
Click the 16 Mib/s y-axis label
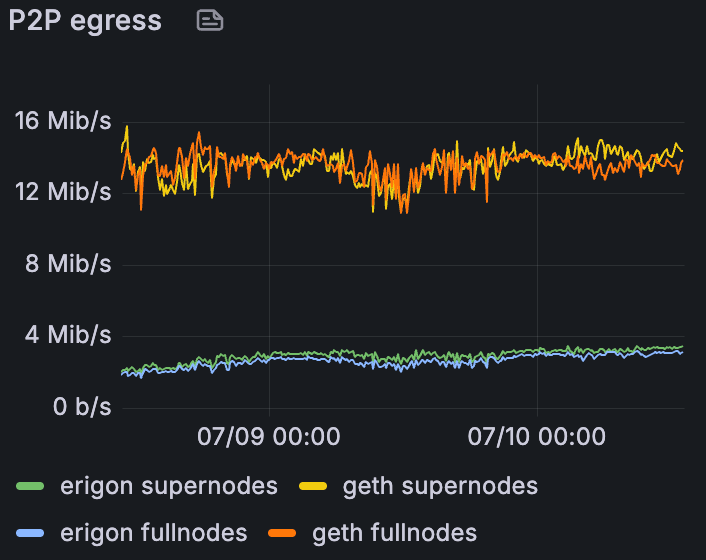[x=62, y=121]
